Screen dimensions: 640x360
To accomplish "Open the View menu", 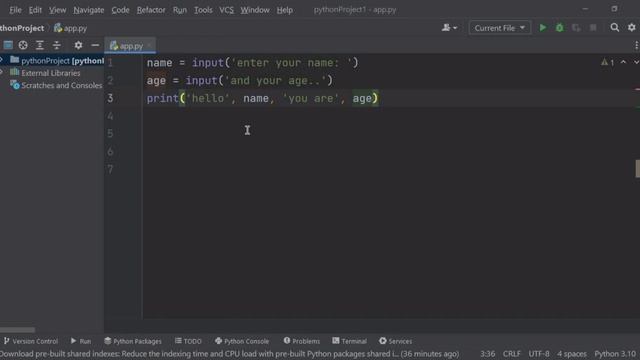I will (58, 10).
